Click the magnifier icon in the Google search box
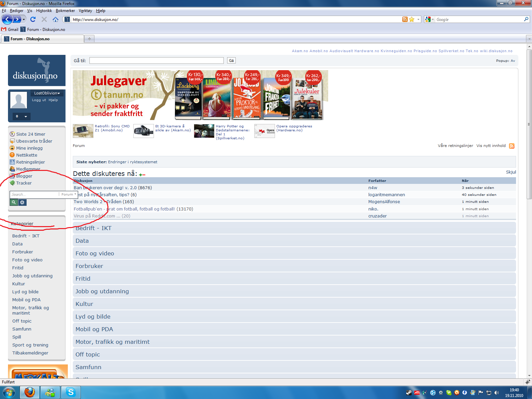This screenshot has height=399, width=532. (x=526, y=19)
